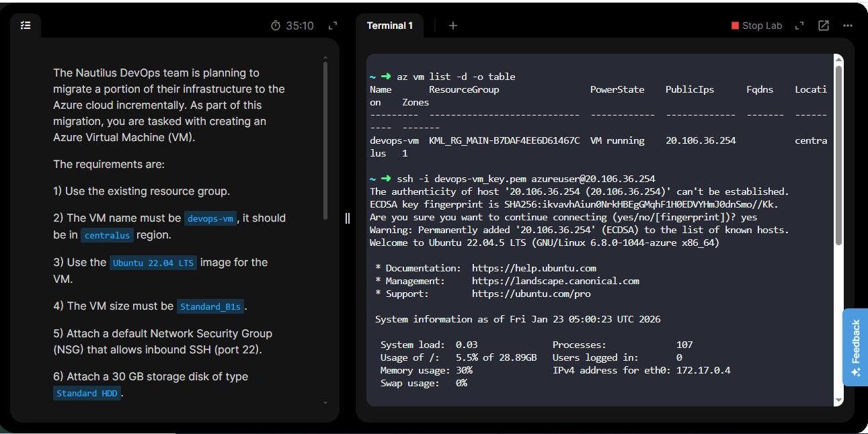Open the ubuntu.com/pro support link
This screenshot has width=868, height=434.
click(531, 294)
